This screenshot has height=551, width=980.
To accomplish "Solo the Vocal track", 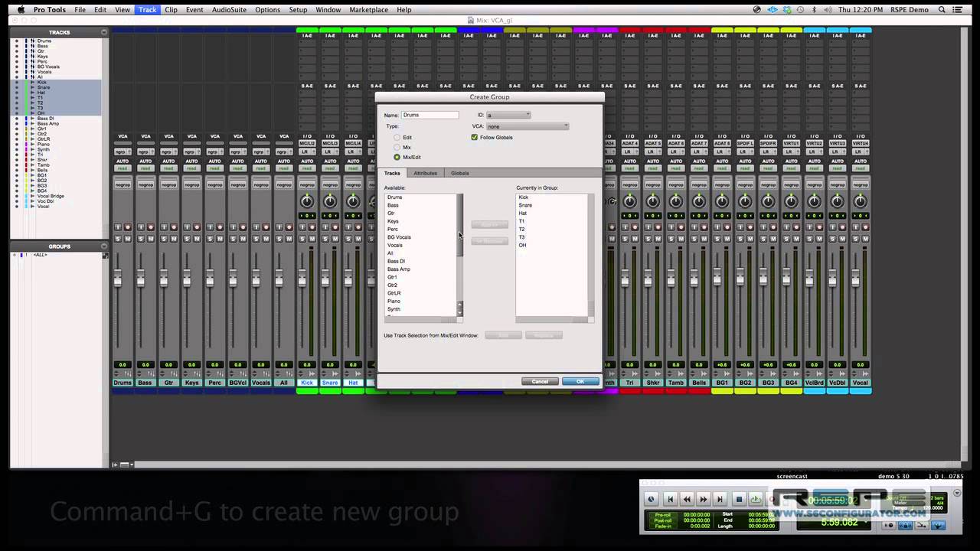I will pyautogui.click(x=855, y=239).
